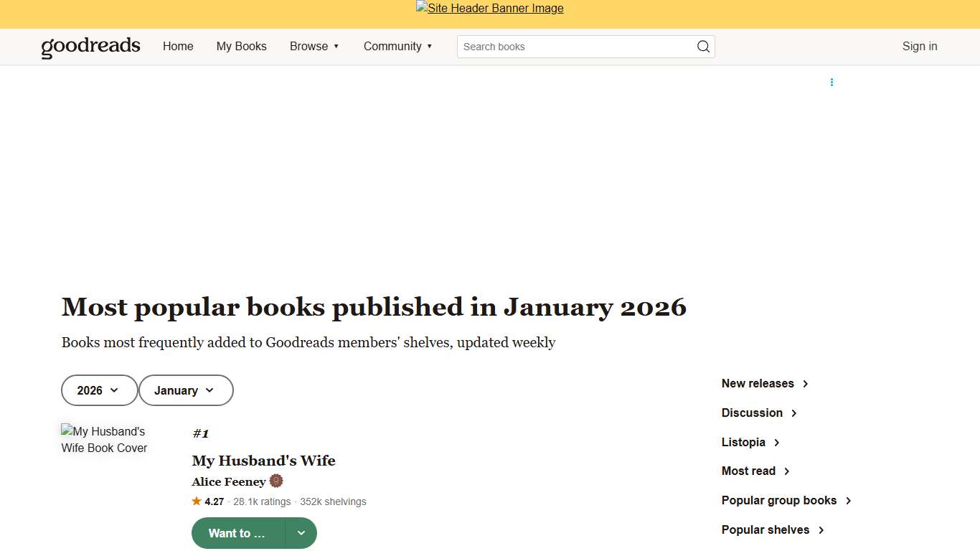The image size is (980, 551).
Task: Open the Browse menu
Action: click(x=314, y=46)
